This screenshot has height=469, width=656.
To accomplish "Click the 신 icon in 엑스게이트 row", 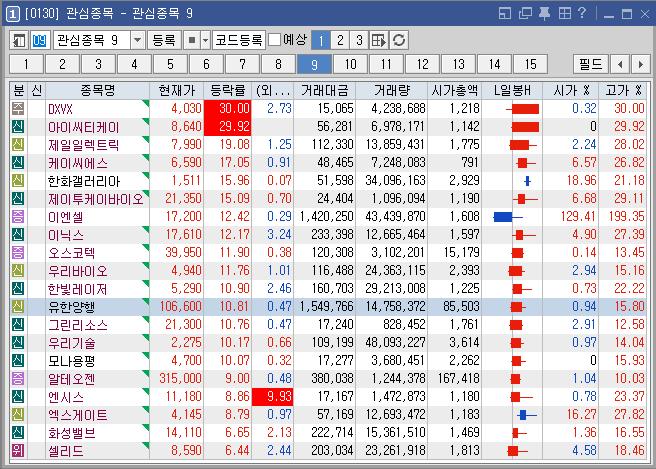I will (x=18, y=415).
